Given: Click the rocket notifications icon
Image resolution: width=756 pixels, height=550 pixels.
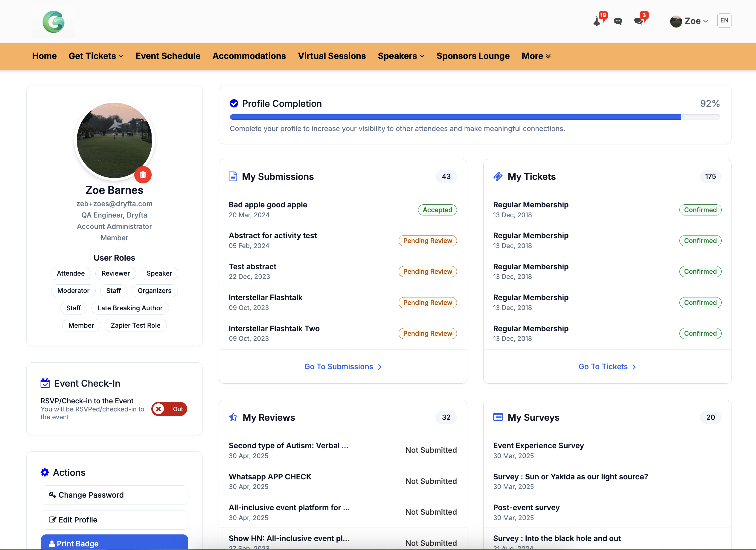Looking at the screenshot, I should point(597,21).
